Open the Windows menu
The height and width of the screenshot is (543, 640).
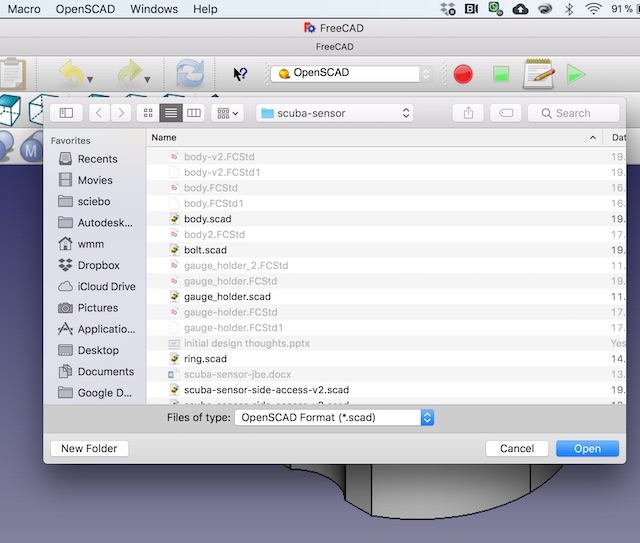(x=154, y=9)
